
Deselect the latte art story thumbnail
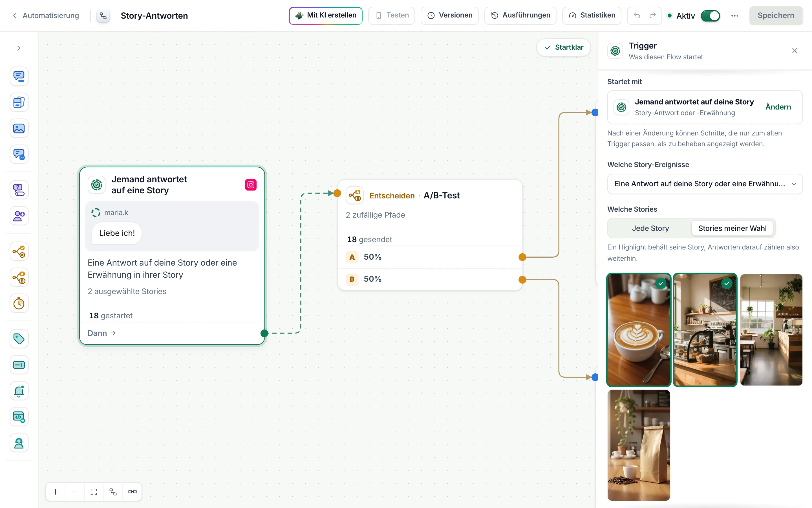[639, 330]
